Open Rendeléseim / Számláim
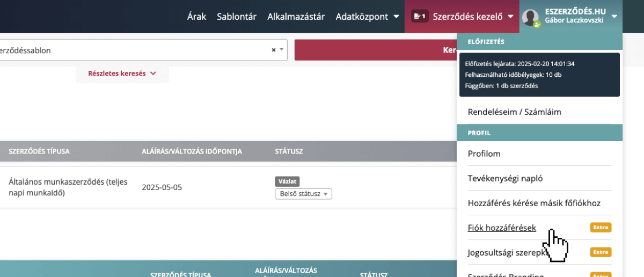644x277 pixels. [514, 112]
